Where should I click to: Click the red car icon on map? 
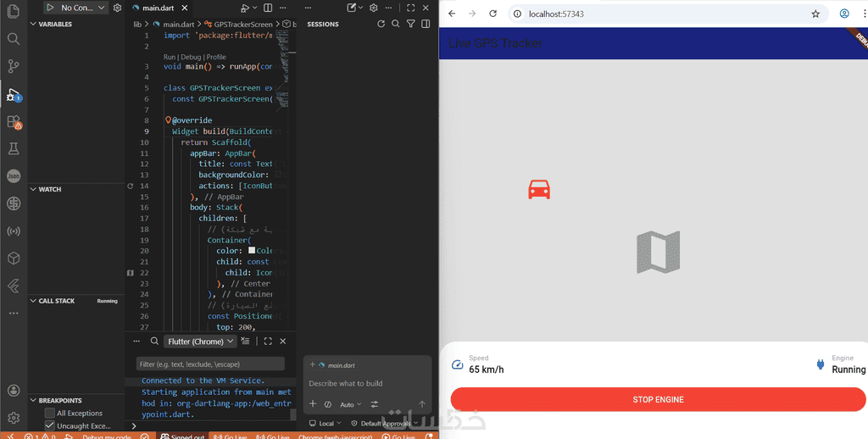539,189
